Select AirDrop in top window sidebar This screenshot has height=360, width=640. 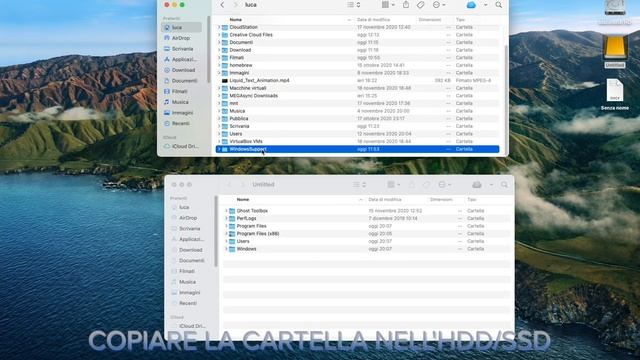(x=181, y=38)
